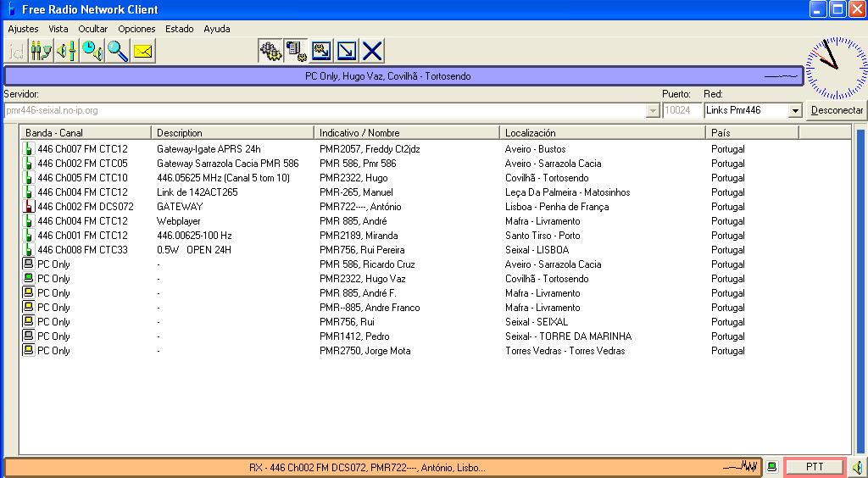The image size is (868, 478).
Task: Sort list by Indicativo / Nombre column
Action: pyautogui.click(x=406, y=133)
